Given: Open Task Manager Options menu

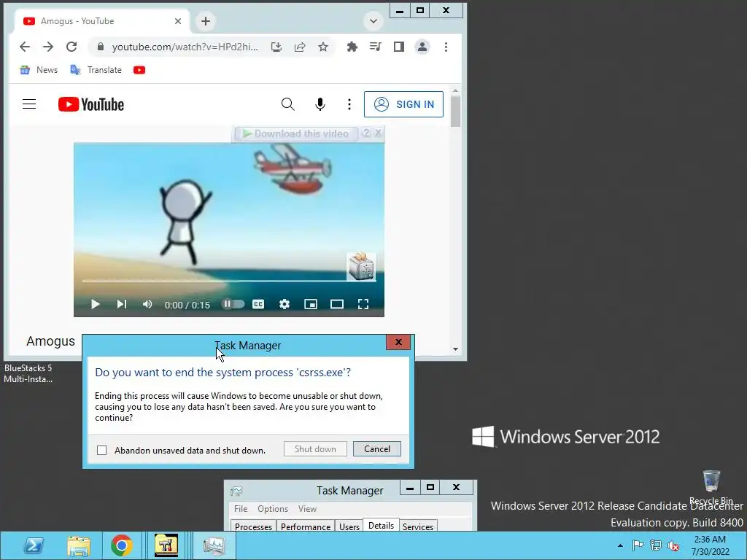Looking at the screenshot, I should point(273,508).
